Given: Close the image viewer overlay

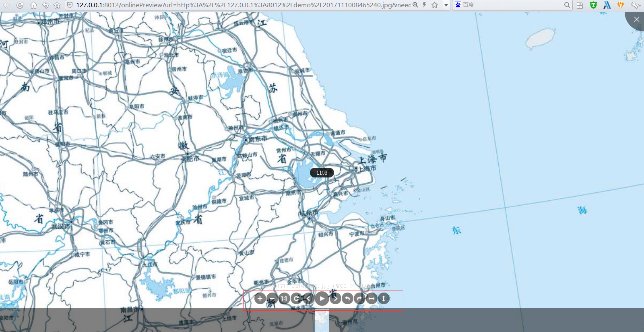Looking at the screenshot, I should 636,19.
